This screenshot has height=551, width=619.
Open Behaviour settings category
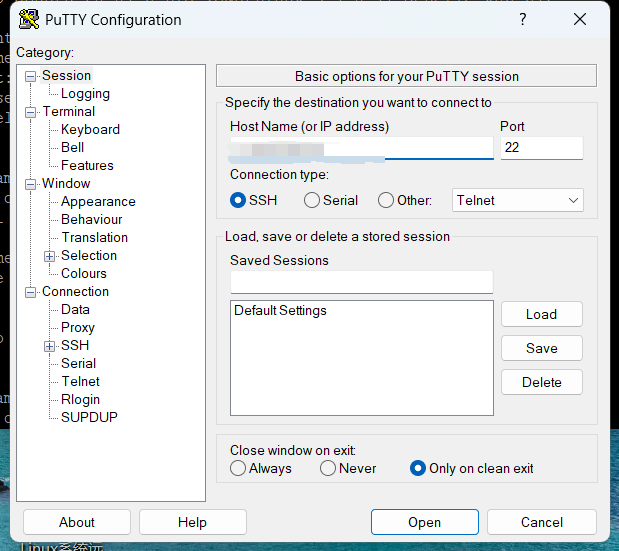92,219
